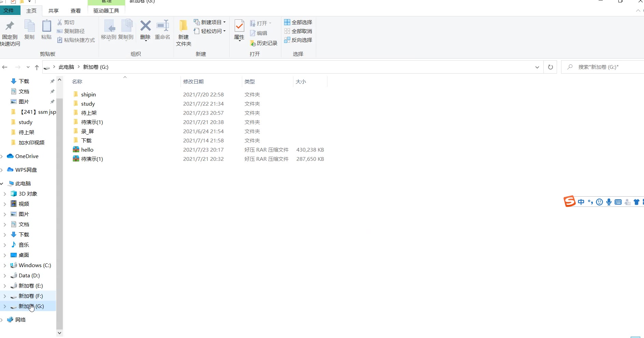The image size is (644, 338).
Task: Open the 轻松访问 dropdown
Action: 210,31
